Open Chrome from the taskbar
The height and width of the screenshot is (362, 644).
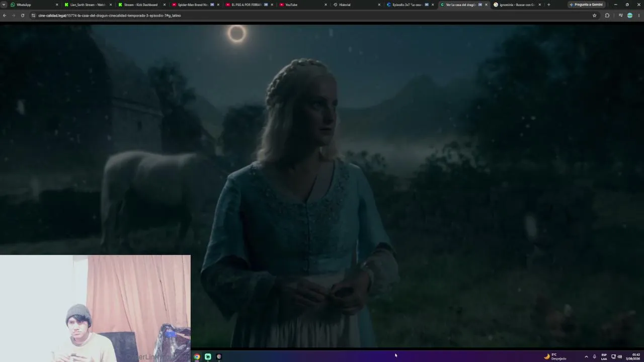pos(197,356)
